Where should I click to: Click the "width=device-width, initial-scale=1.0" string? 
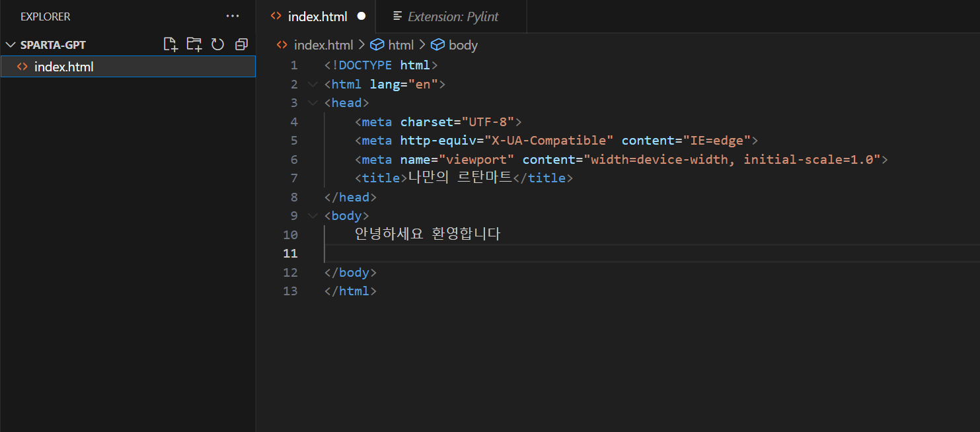coord(732,160)
